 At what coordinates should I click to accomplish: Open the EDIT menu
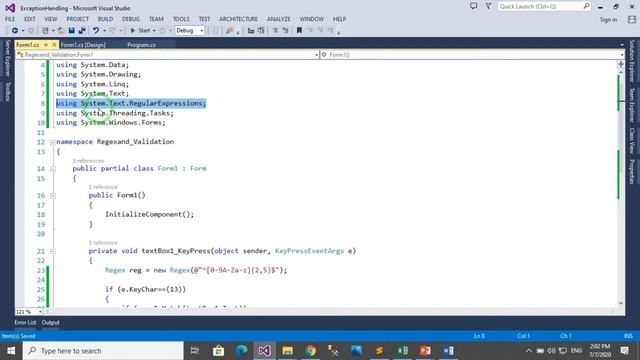29,19
